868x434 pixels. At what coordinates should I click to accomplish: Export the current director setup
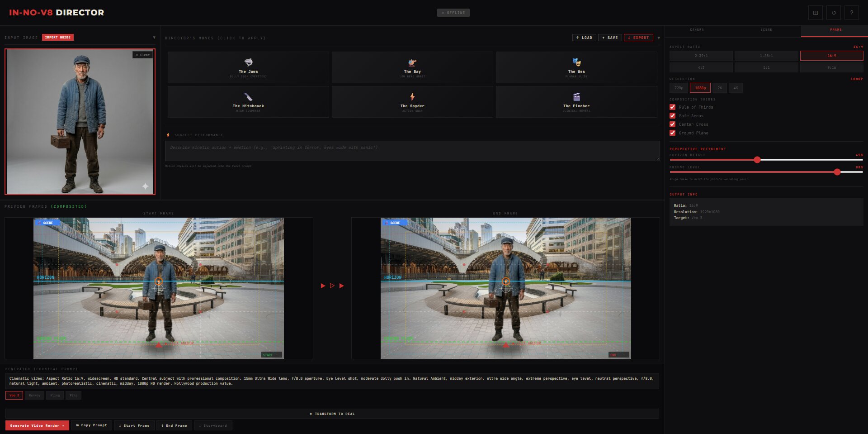pyautogui.click(x=638, y=38)
